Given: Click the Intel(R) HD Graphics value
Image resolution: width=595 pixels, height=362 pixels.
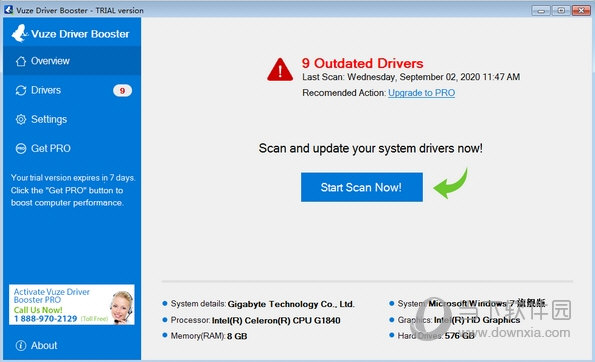Looking at the screenshot, I should pos(477,320).
